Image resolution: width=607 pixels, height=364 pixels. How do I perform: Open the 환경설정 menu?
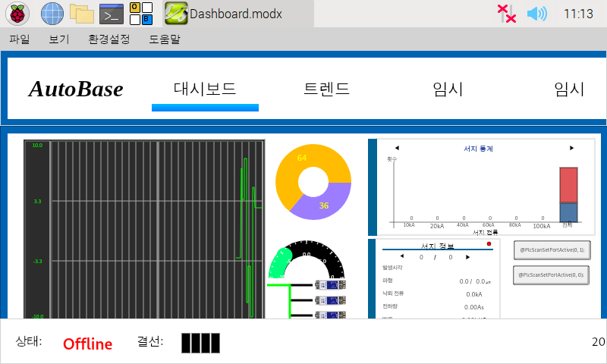(109, 39)
